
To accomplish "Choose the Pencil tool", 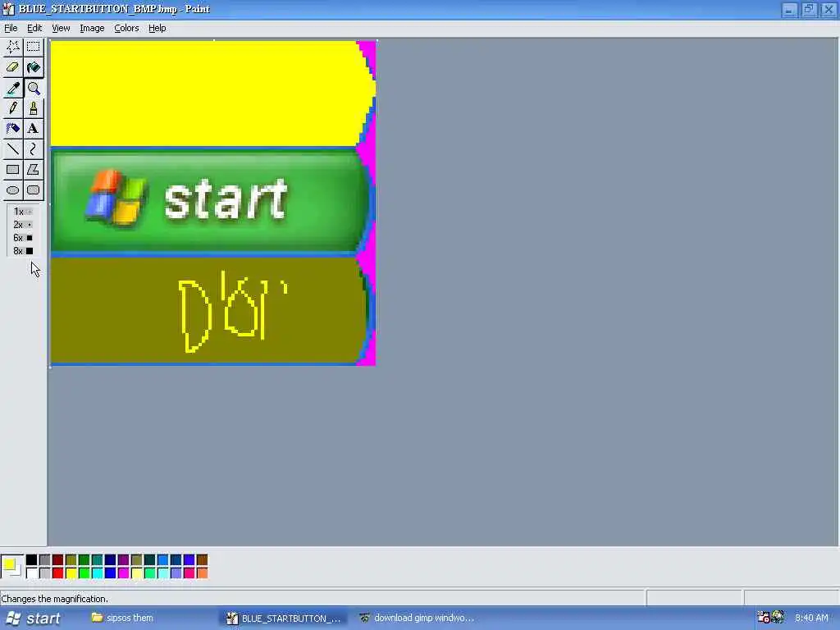I will [13, 108].
